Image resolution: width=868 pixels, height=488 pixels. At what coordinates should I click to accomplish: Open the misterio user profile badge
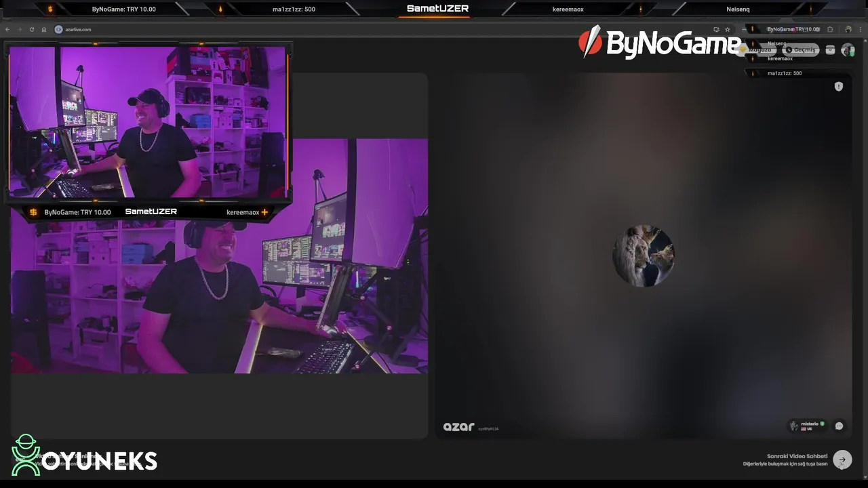(807, 426)
